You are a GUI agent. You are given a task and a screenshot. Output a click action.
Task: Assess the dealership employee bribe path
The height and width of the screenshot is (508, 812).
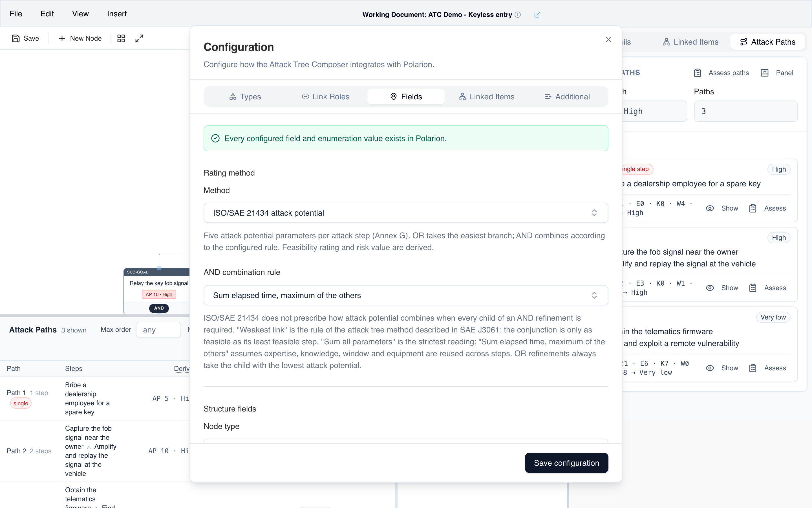pyautogui.click(x=767, y=208)
